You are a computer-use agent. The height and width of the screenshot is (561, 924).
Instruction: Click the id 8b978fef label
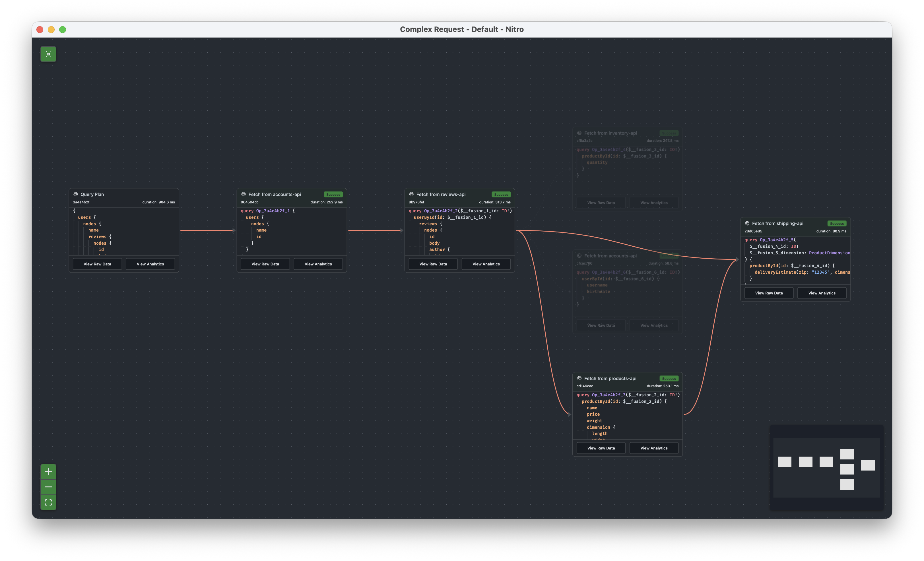tap(416, 202)
